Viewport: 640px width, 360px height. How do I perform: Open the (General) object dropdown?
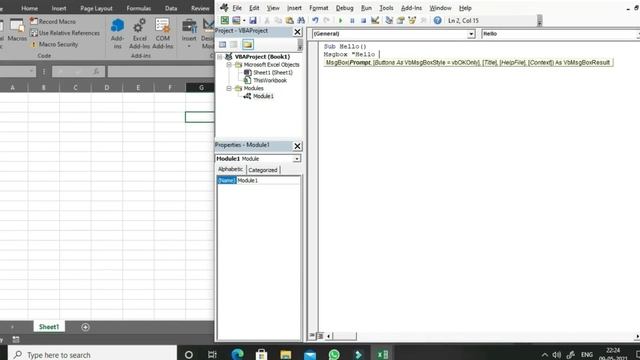coord(471,34)
